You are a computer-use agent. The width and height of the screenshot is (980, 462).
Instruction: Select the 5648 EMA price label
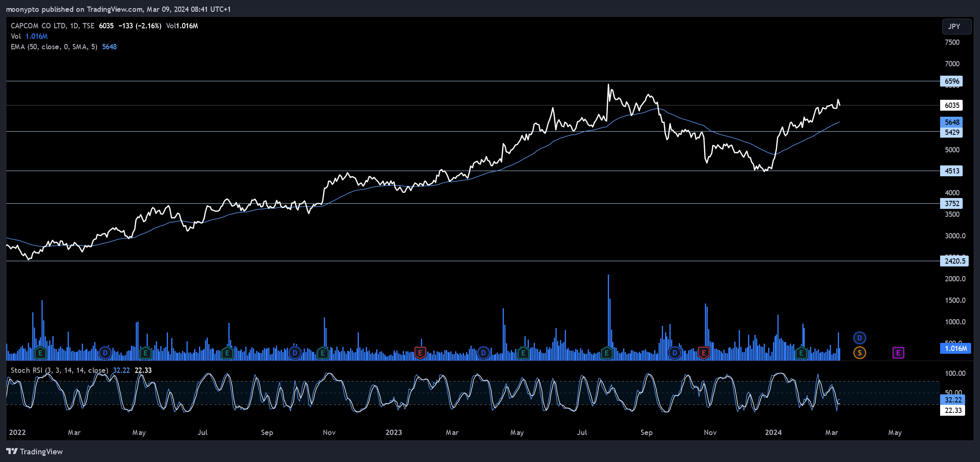coord(951,122)
